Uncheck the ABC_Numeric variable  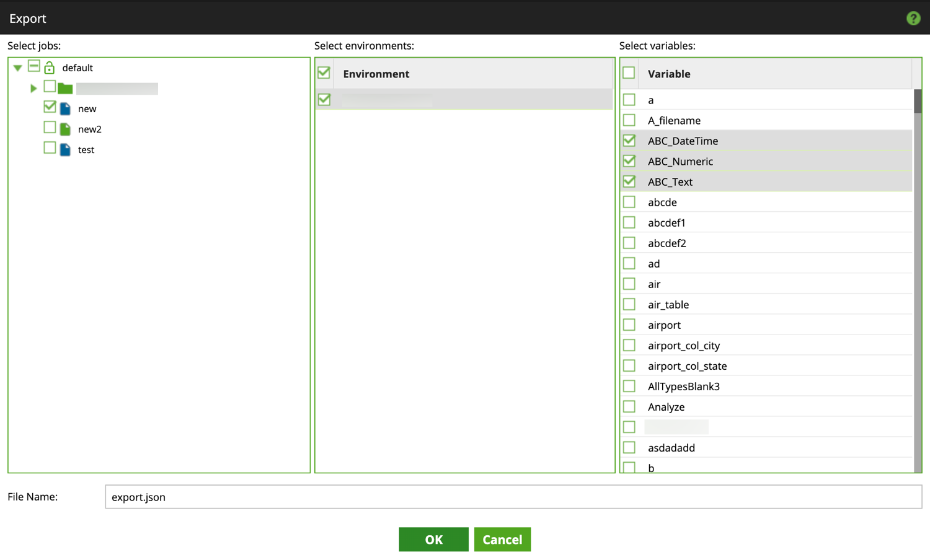(x=629, y=160)
